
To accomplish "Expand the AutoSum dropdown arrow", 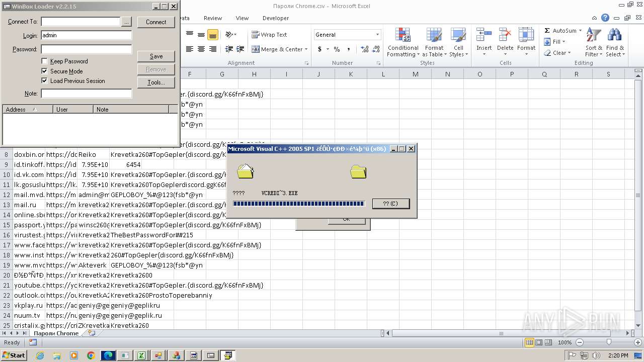I will coord(580,31).
